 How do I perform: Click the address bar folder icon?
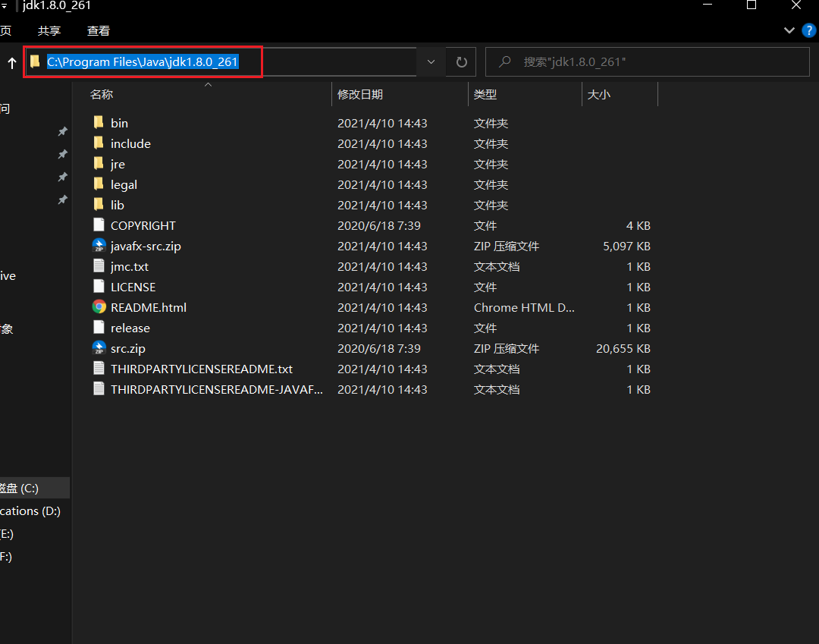(x=35, y=61)
